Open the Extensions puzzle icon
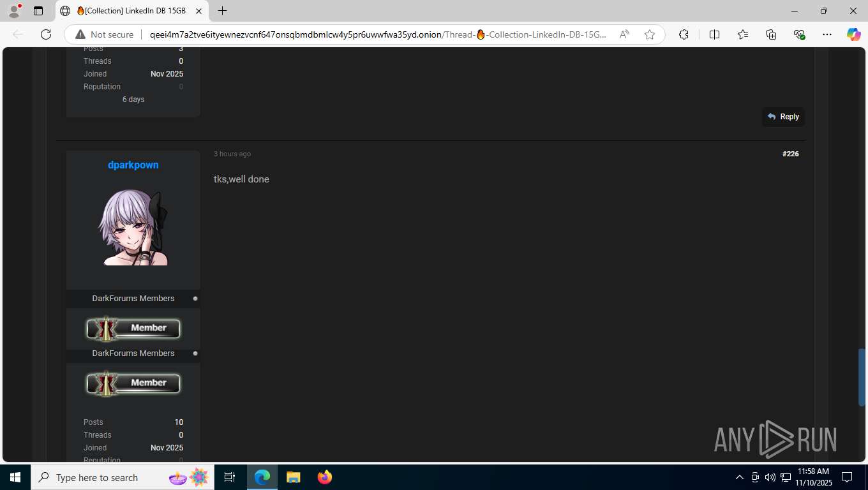 tap(684, 34)
